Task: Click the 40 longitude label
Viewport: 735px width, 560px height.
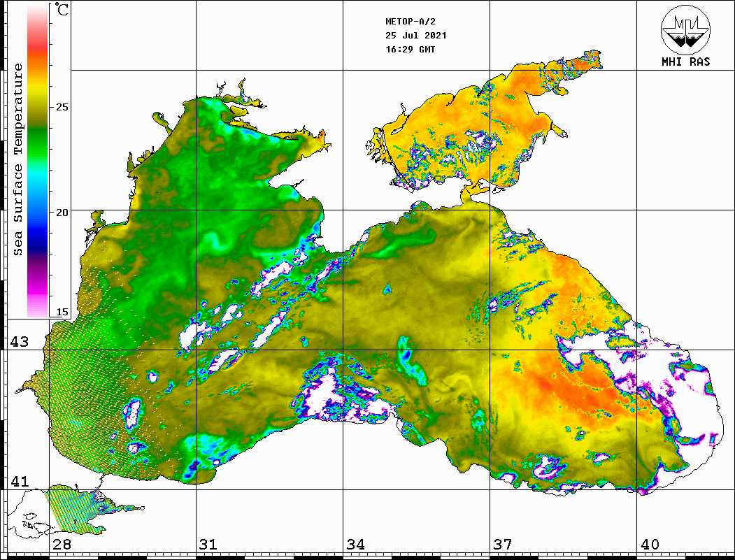Action: click(x=649, y=545)
